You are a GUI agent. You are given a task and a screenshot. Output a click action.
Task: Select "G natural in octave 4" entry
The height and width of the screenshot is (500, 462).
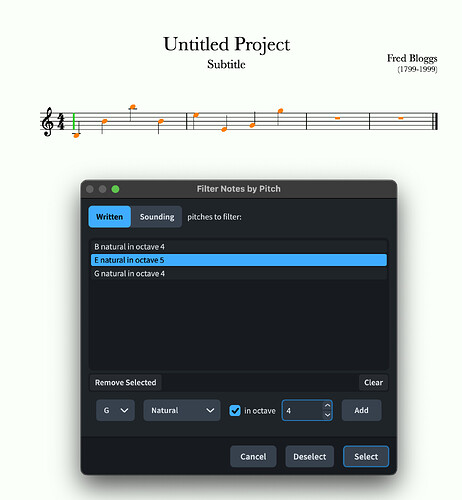point(239,274)
